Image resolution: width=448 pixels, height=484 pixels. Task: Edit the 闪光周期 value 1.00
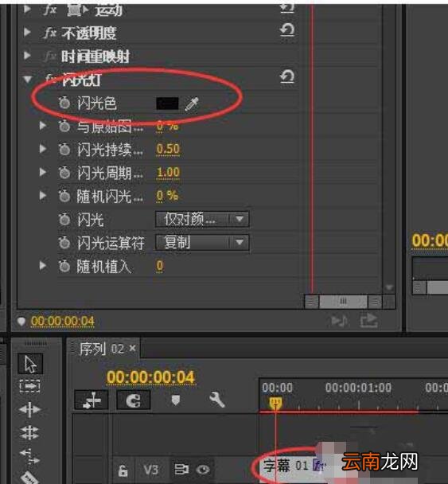pos(168,172)
